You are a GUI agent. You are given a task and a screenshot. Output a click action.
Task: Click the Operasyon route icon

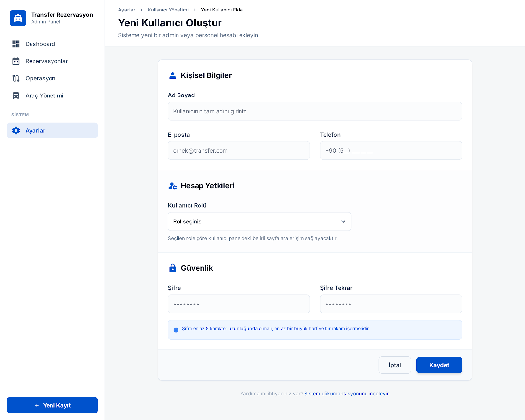[16, 78]
